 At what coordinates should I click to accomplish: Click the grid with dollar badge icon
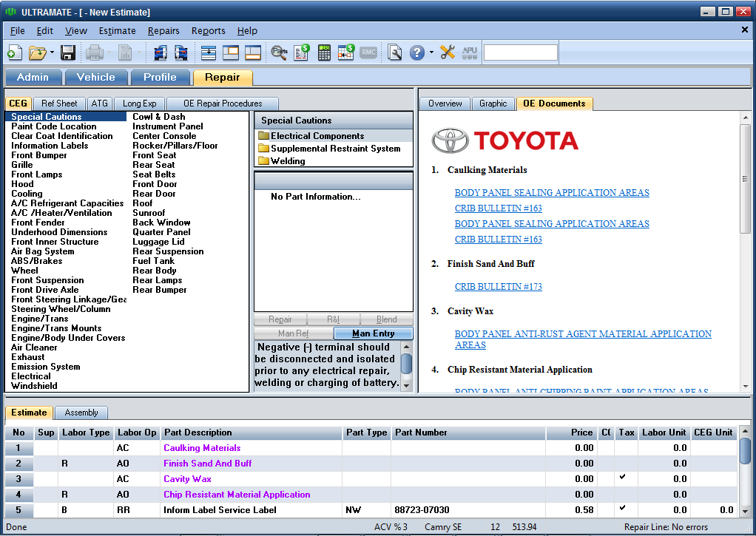[345, 52]
